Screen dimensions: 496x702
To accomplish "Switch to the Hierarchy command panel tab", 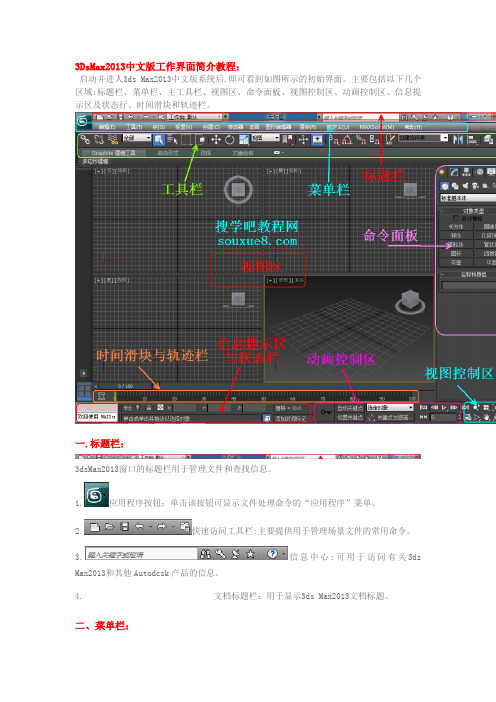I will pos(466,172).
